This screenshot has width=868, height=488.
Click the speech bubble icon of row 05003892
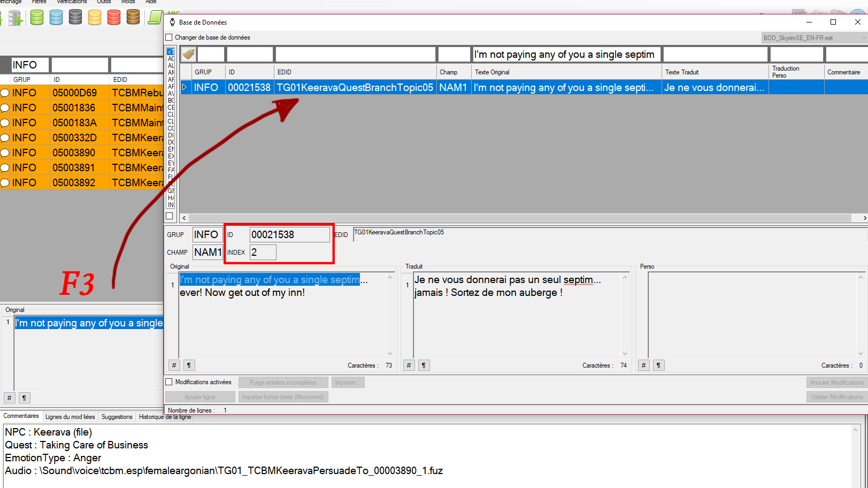click(x=5, y=183)
